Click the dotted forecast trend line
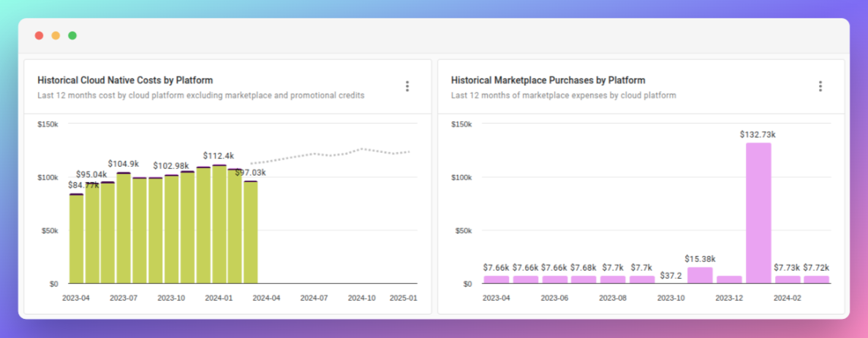The height and width of the screenshot is (338, 868). pyautogui.click(x=329, y=155)
